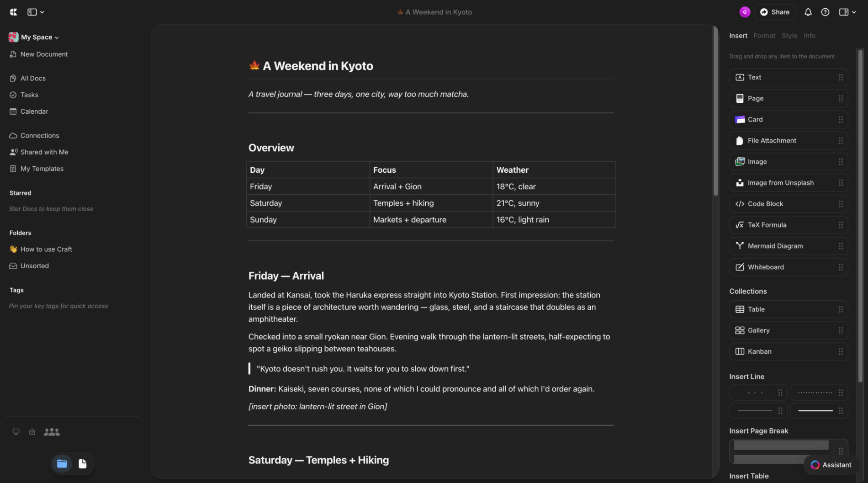The width and height of the screenshot is (868, 483).
Task: Click the help question mark icon
Action: tap(825, 12)
